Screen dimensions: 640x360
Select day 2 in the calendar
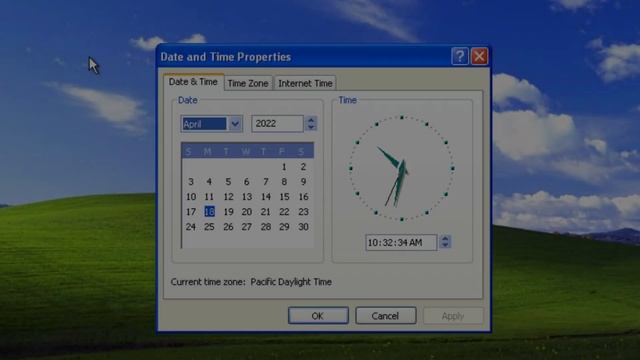click(x=303, y=167)
